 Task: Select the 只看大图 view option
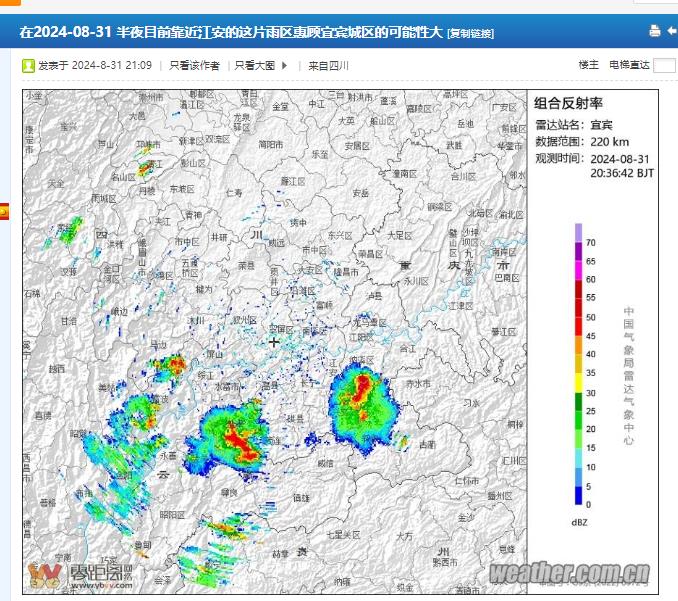click(x=256, y=66)
